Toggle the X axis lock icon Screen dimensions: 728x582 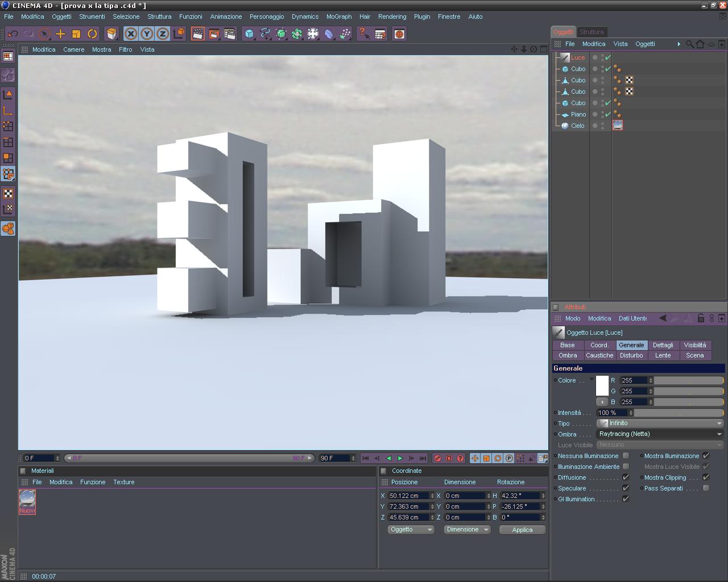(x=131, y=34)
